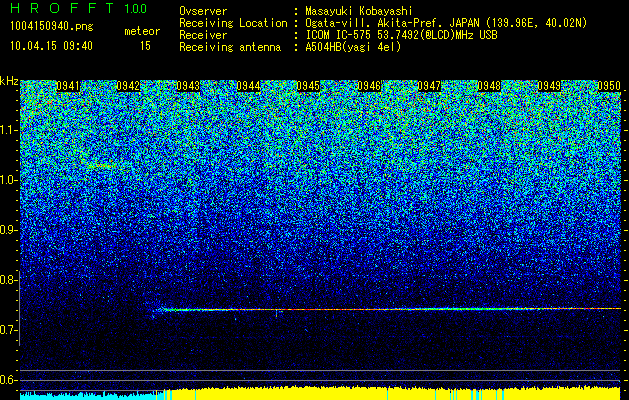The image size is (629, 400).
Task: Click the 0948 time marker
Action: 489,86
